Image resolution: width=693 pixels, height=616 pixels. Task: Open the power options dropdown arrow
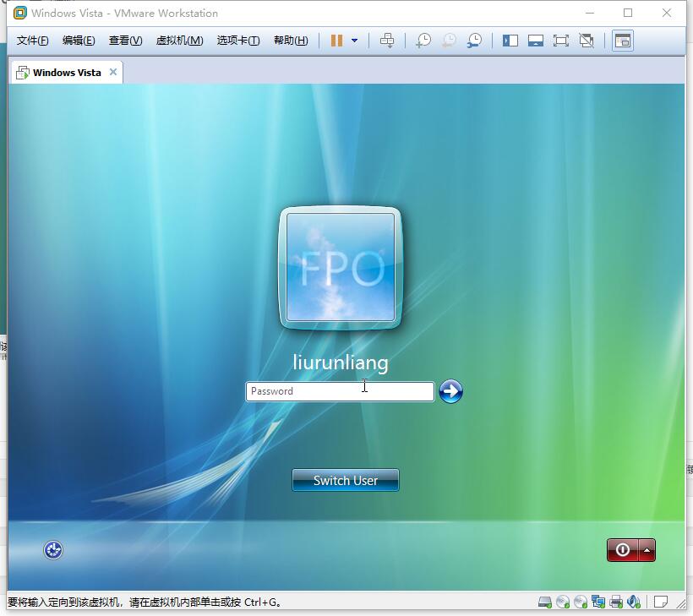pos(354,41)
